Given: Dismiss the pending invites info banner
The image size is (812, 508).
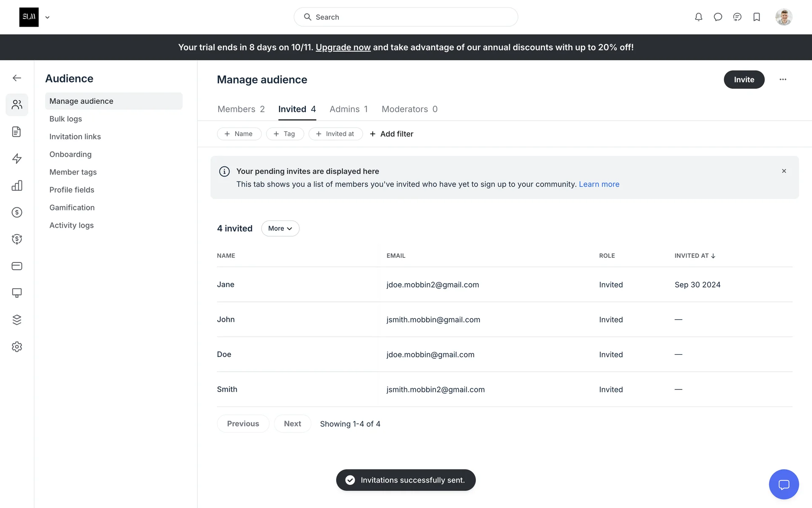Looking at the screenshot, I should 784,171.
